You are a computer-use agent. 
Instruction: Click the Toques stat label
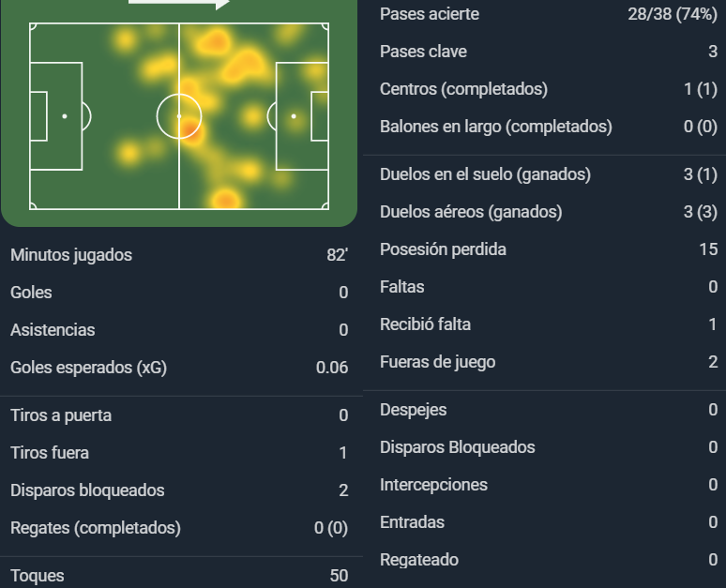point(37,576)
